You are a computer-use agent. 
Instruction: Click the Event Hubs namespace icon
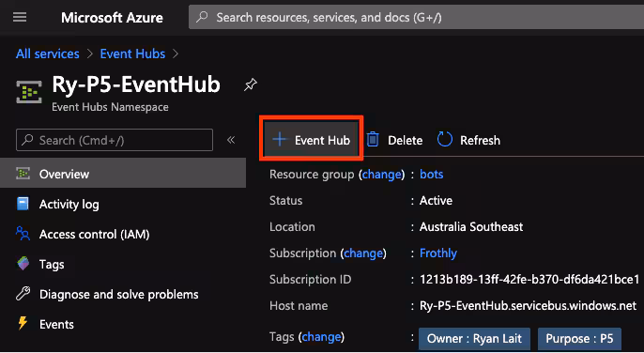click(29, 92)
